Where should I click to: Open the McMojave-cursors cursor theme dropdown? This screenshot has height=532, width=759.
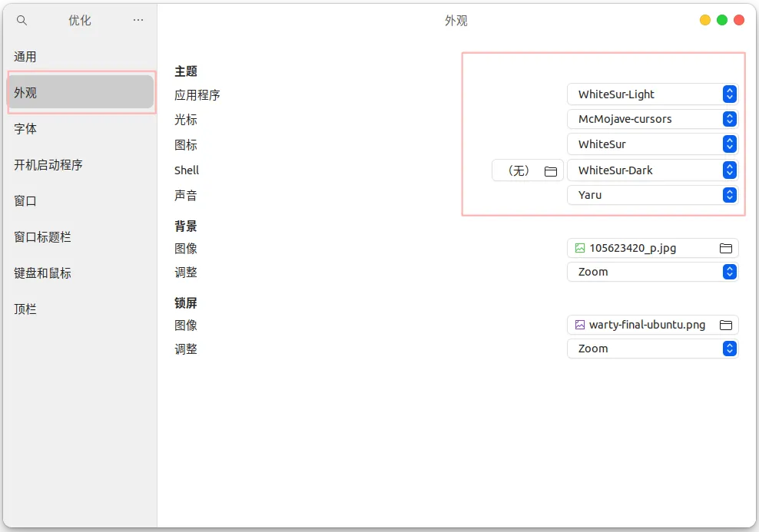pyautogui.click(x=652, y=119)
